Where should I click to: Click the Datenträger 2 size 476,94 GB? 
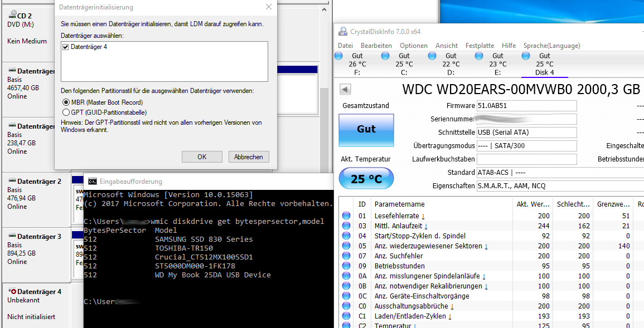click(21, 198)
